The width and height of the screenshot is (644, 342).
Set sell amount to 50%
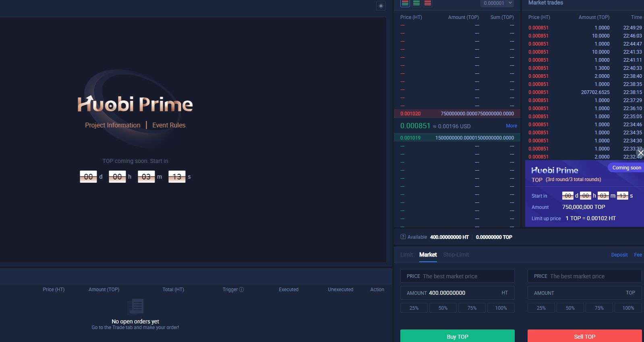point(570,308)
